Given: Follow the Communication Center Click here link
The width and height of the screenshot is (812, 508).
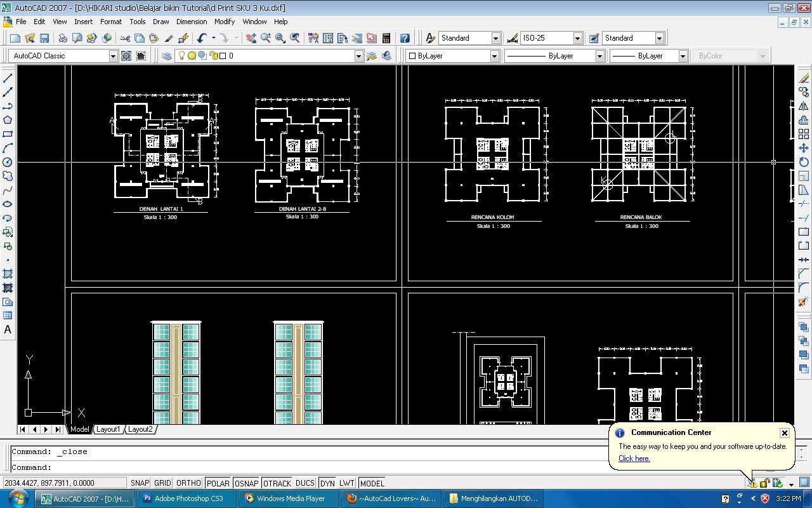Looking at the screenshot, I should 634,458.
